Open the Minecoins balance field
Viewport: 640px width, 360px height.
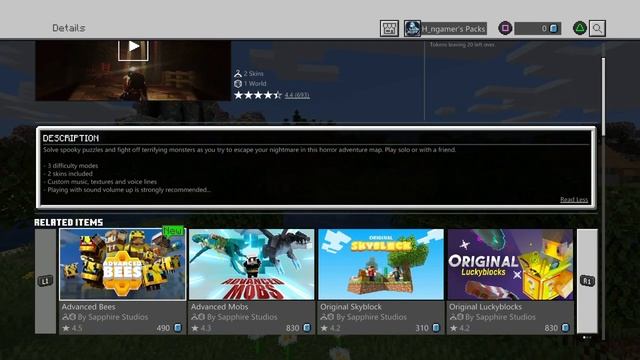[538, 29]
